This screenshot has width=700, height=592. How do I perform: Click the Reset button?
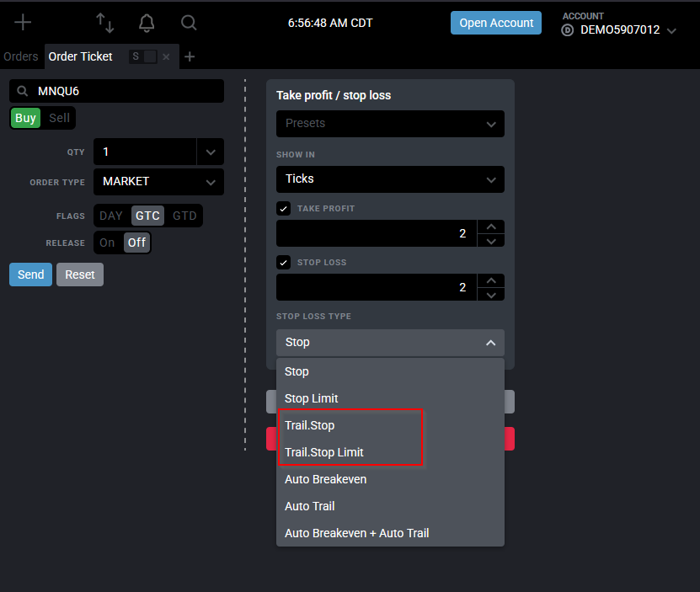(x=80, y=275)
